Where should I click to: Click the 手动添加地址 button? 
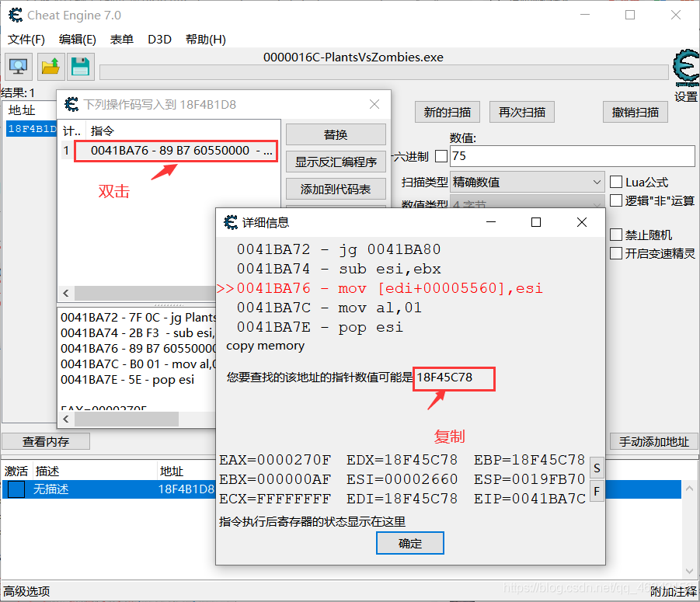(654, 441)
